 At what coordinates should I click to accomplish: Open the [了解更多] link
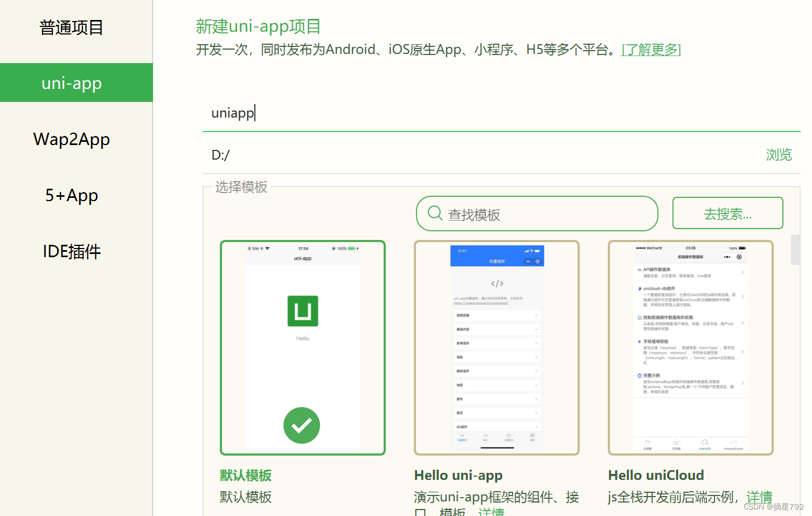651,49
